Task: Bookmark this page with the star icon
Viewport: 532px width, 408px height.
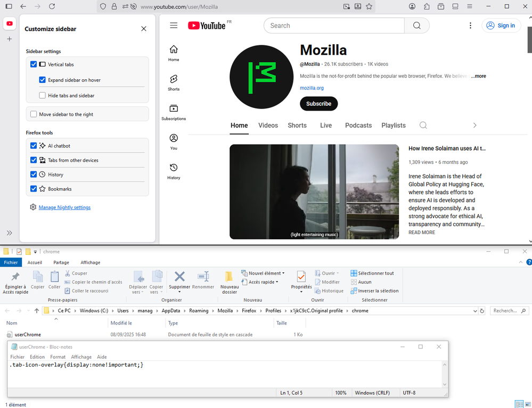Action: [369, 6]
